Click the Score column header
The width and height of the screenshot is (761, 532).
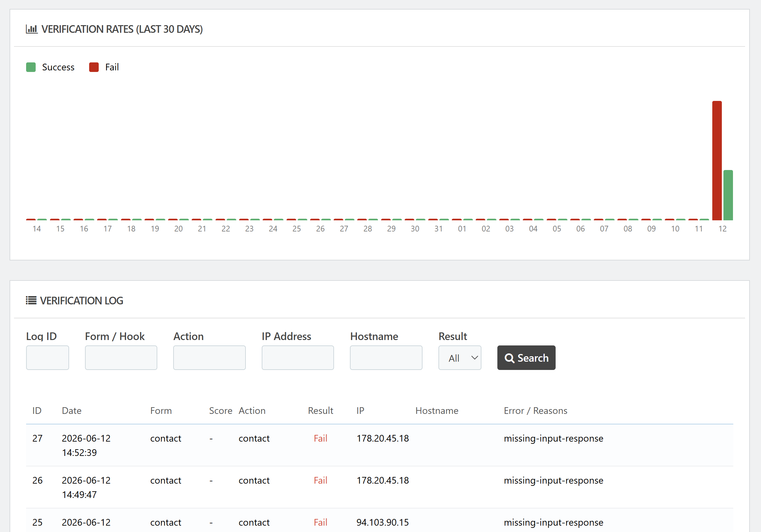221,411
